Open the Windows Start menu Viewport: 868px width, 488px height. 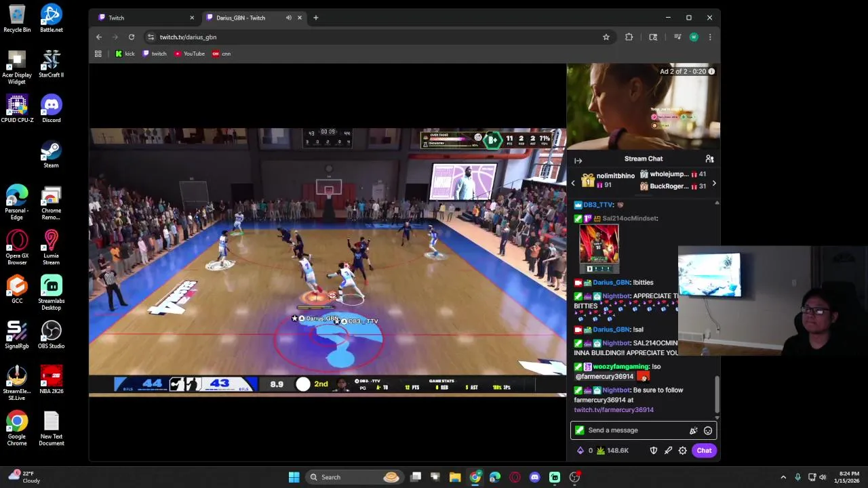point(294,477)
